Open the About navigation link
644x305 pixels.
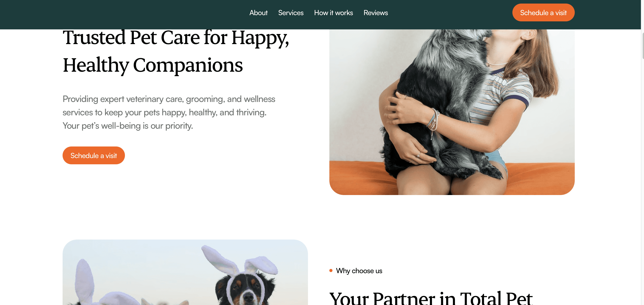(258, 13)
